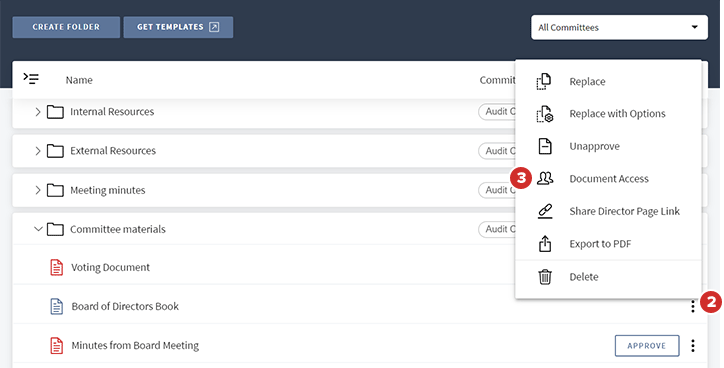Expand the Meeting minutes folder
Image resolution: width=724 pixels, height=368 pixels.
point(38,190)
